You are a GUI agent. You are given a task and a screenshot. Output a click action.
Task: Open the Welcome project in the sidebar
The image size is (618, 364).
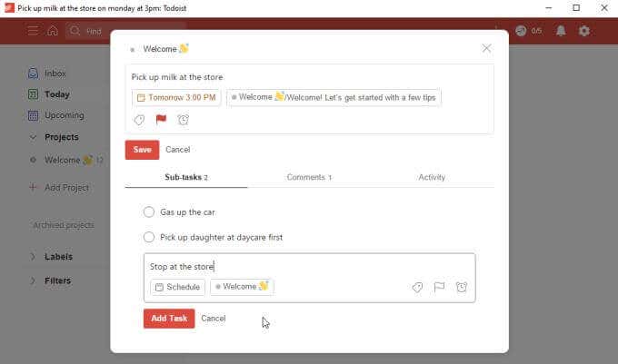[x=67, y=160]
